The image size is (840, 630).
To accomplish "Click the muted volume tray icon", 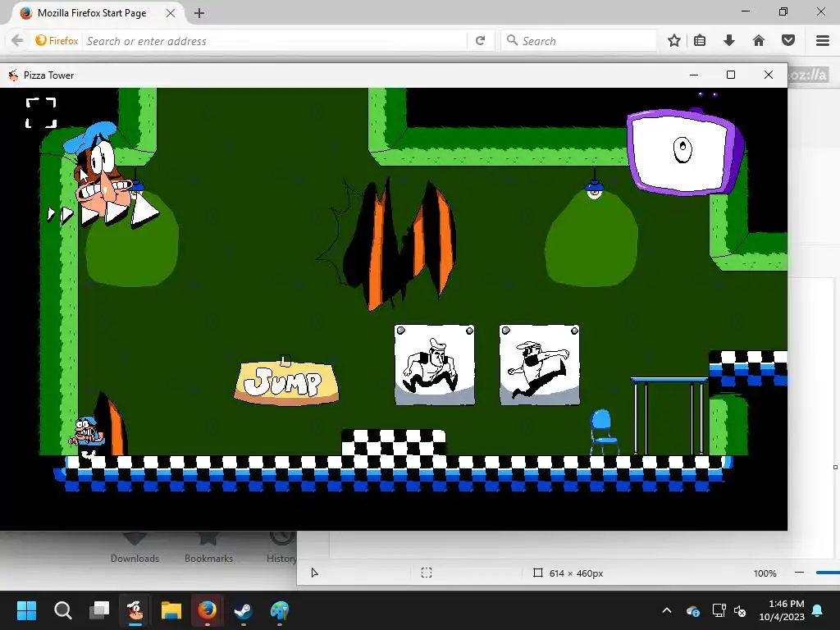I will click(741, 610).
